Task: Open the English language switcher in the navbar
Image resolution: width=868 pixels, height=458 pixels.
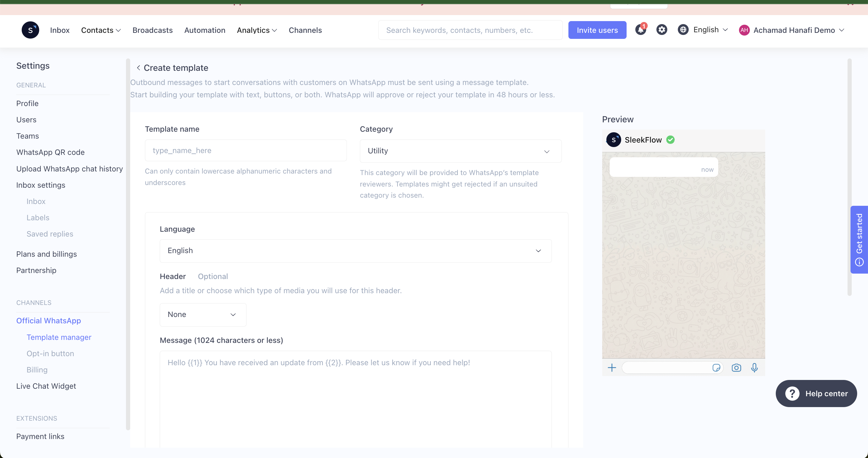Action: click(x=710, y=30)
